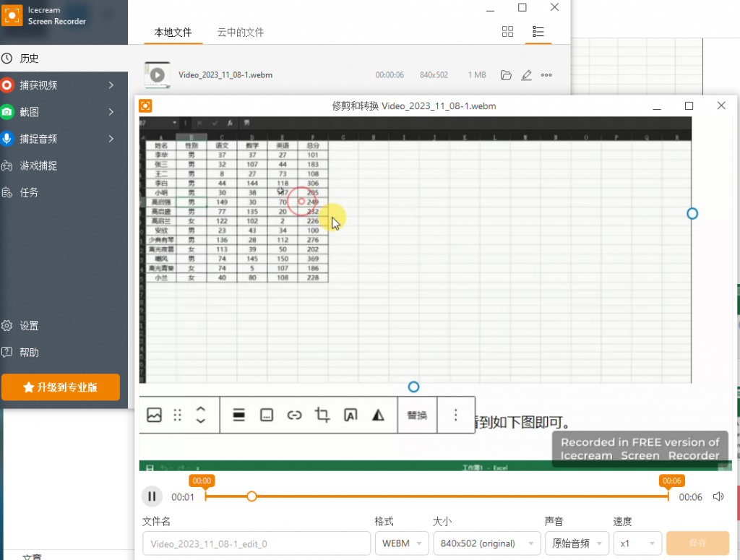Open the WEBM format dropdown

coord(402,543)
